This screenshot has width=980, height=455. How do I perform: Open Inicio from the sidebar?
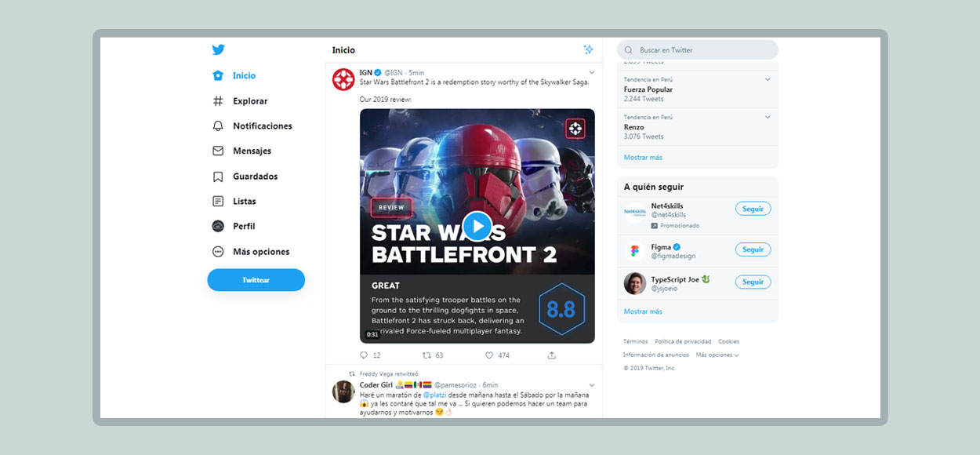[244, 76]
